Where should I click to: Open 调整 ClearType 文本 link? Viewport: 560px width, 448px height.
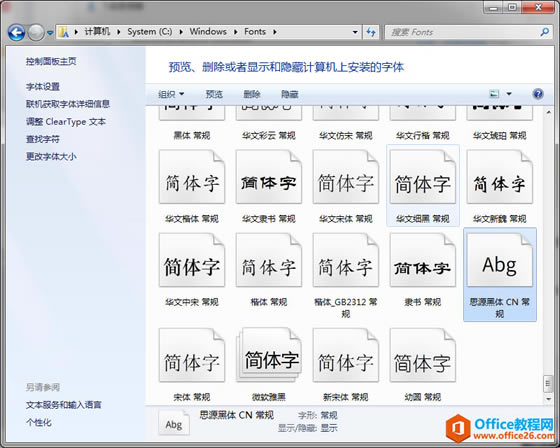tap(66, 121)
